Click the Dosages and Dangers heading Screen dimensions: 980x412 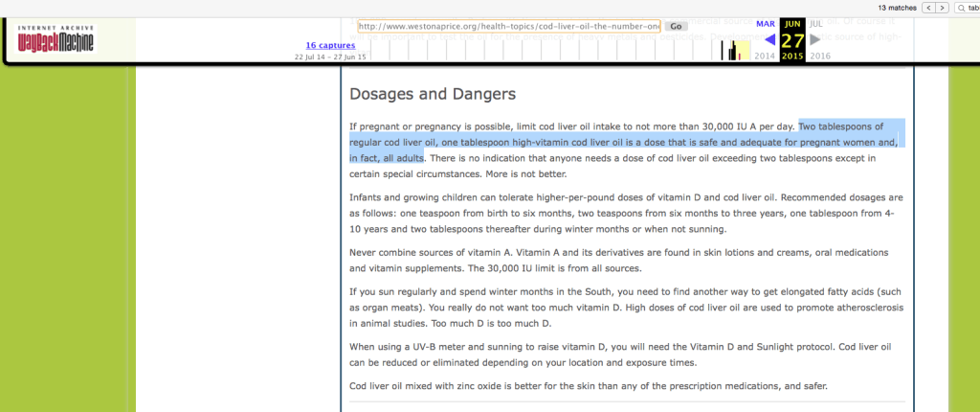coord(433,94)
